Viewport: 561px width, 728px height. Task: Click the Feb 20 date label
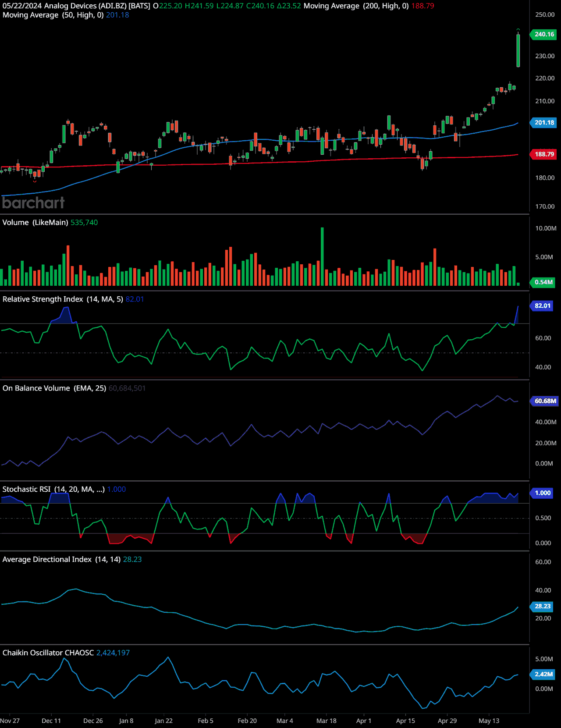247,721
